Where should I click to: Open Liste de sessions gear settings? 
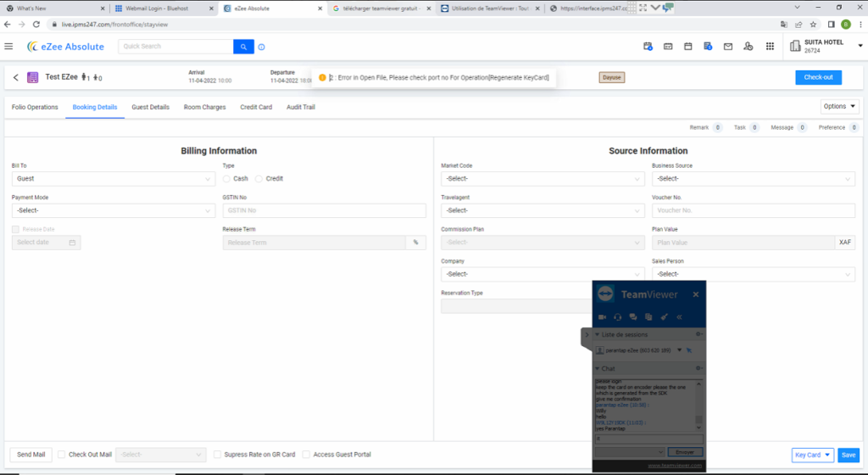698,334
